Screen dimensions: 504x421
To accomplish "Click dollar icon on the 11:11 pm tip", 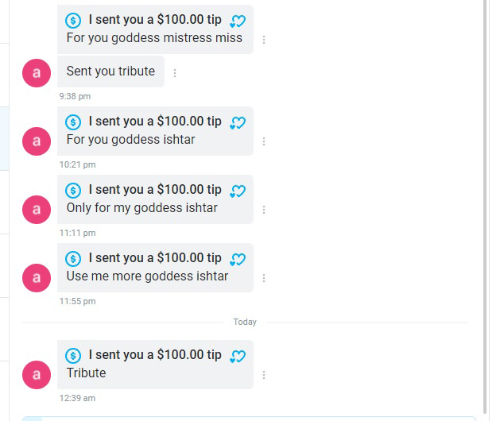I will (73, 191).
